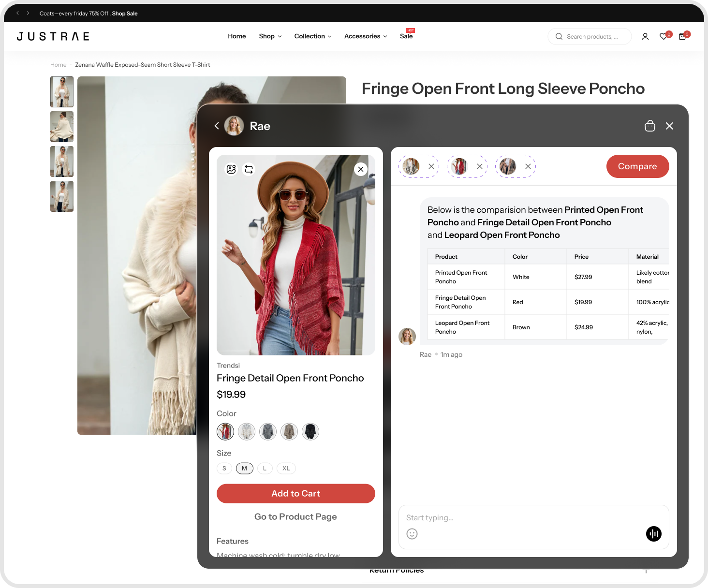This screenshot has height=588, width=708.
Task: Open the emoji picker in chat
Action: (412, 534)
